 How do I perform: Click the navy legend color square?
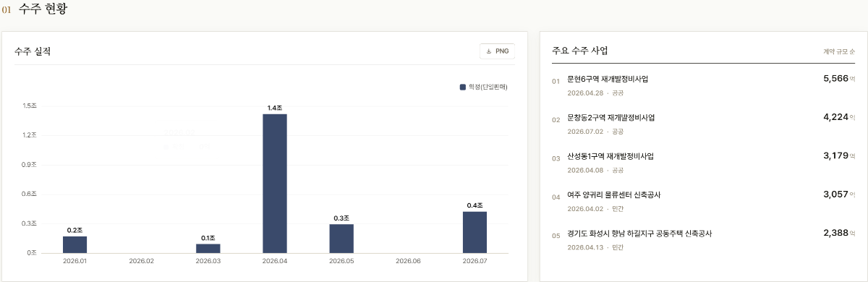pyautogui.click(x=463, y=87)
